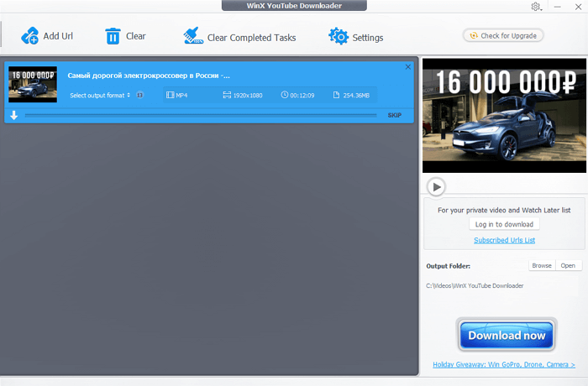Open Settings via the blue gear icon

(x=339, y=37)
